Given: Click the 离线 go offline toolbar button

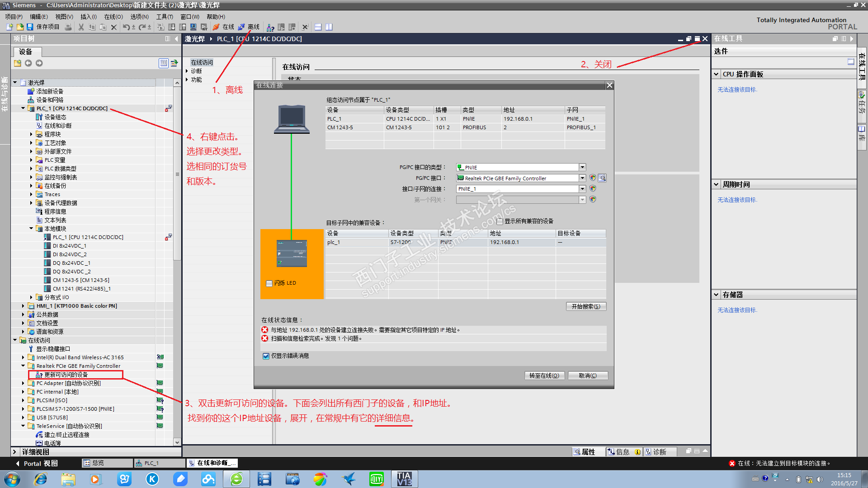Looking at the screenshot, I should point(249,27).
